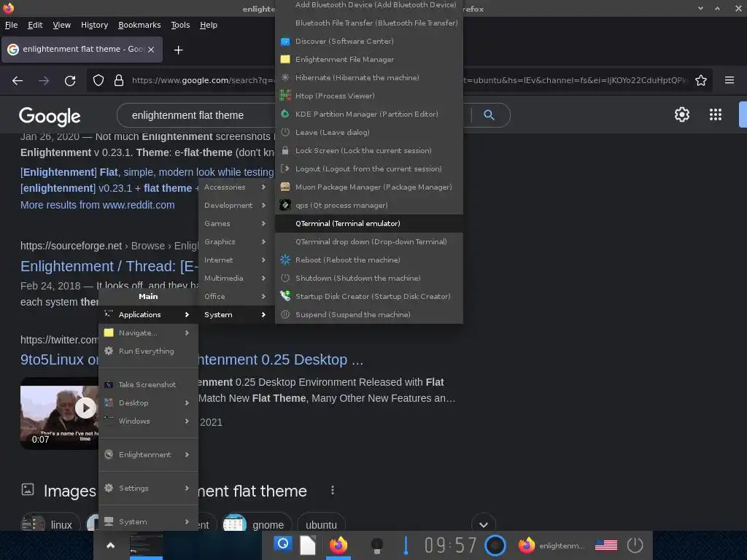
Task: Choose Leave (Leave dialog) entry
Action: pos(368,133)
